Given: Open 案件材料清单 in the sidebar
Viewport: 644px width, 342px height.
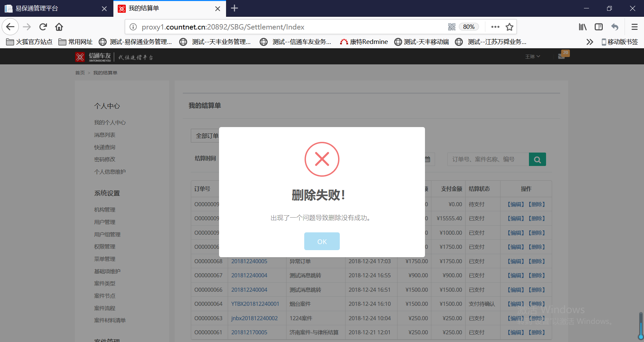Looking at the screenshot, I should coord(110,320).
